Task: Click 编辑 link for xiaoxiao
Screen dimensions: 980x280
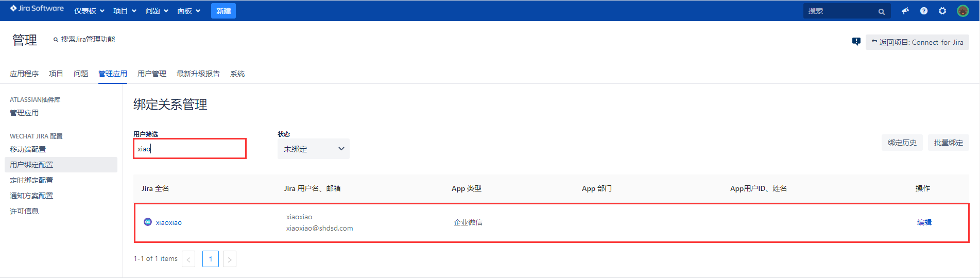Action: point(924,222)
